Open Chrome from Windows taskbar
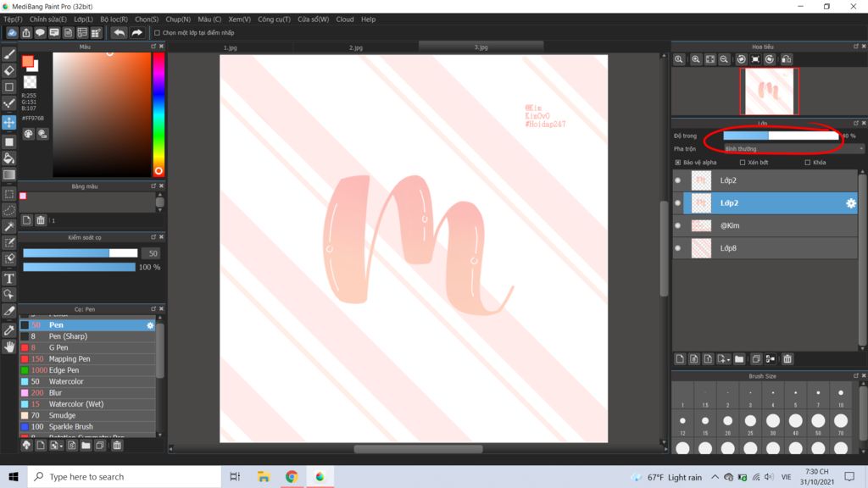This screenshot has width=868, height=488. click(x=292, y=477)
